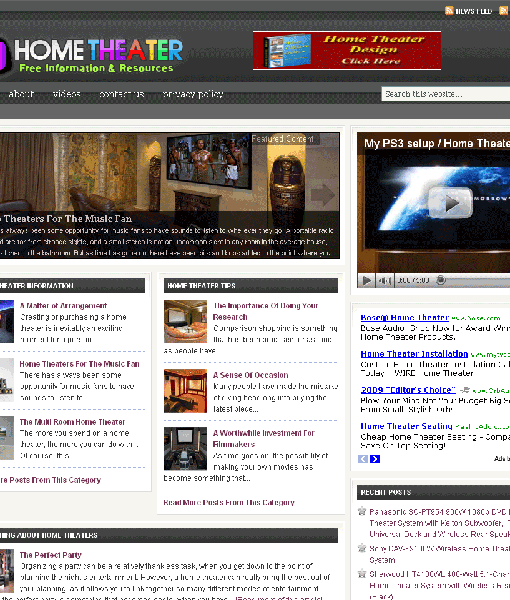
Task: Click the News Feed RSS icon
Action: click(449, 11)
